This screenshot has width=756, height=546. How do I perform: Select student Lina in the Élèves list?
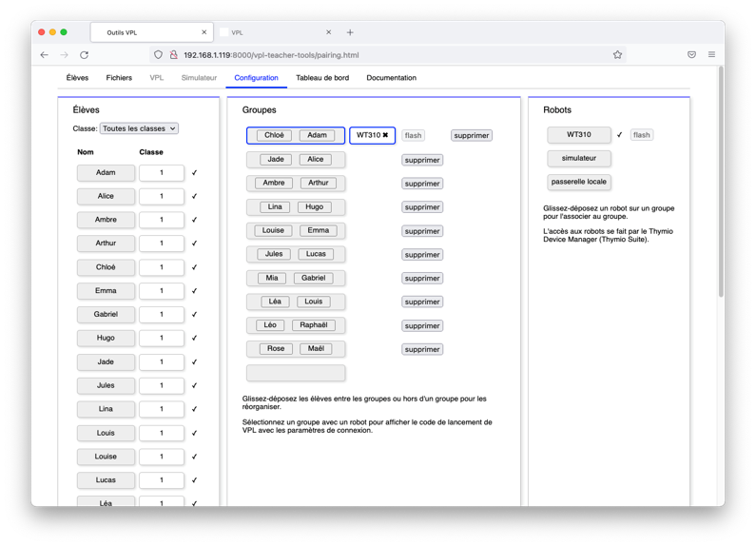pos(106,409)
